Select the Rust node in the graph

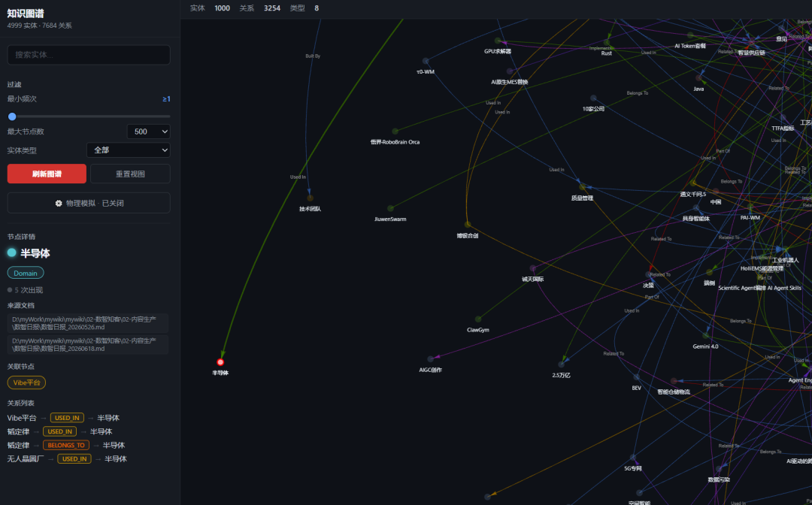tap(607, 42)
